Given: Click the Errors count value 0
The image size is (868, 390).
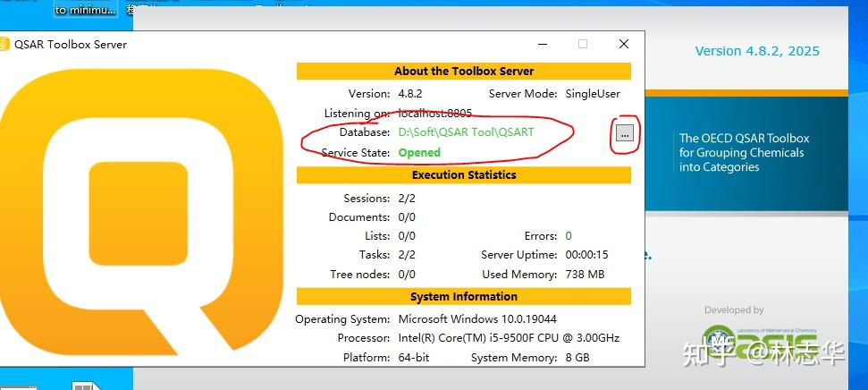Looking at the screenshot, I should pos(569,236).
